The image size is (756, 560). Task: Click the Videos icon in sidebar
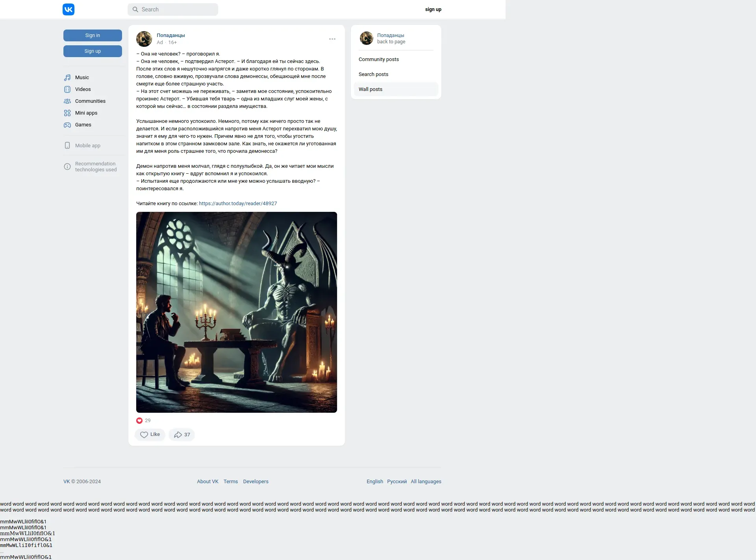click(x=67, y=89)
